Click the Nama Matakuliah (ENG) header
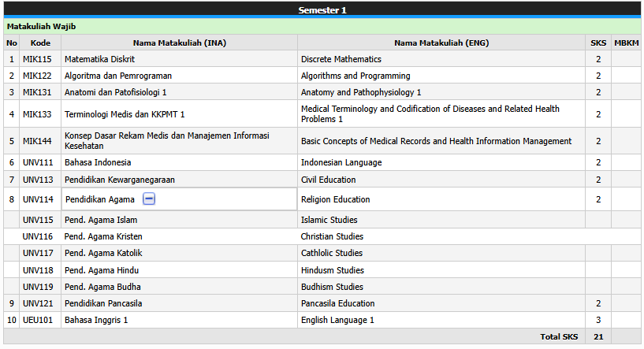 coord(441,43)
